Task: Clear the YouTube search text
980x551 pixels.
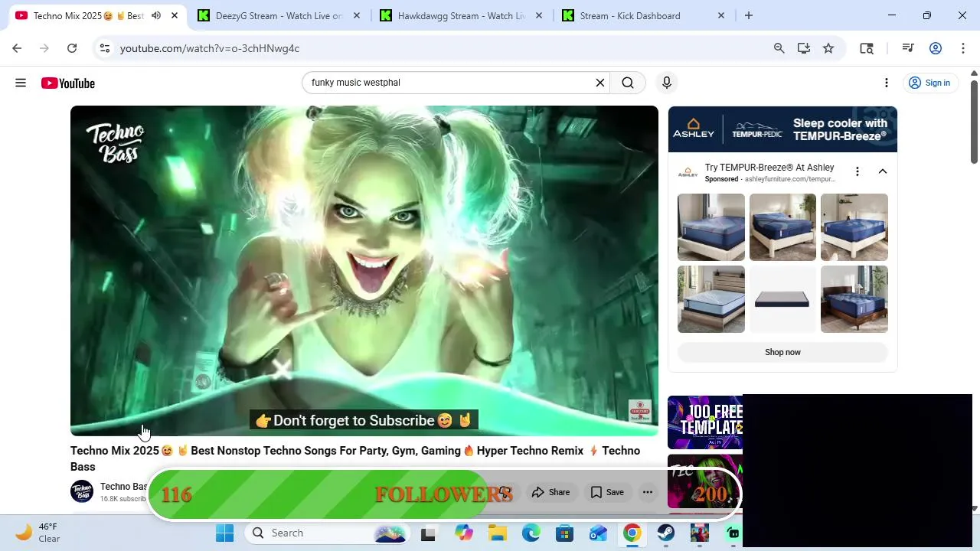Action: (x=600, y=83)
